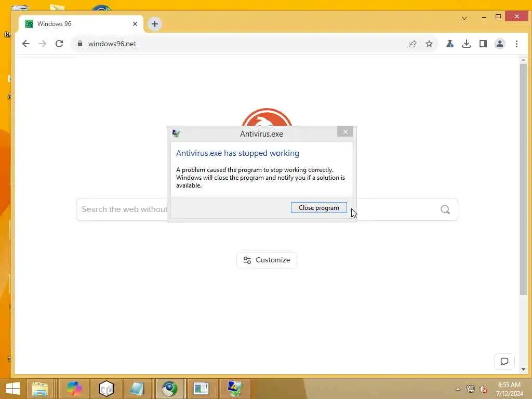Open the Antivirus taskbar icon
This screenshot has width=532, height=399.
(x=234, y=389)
